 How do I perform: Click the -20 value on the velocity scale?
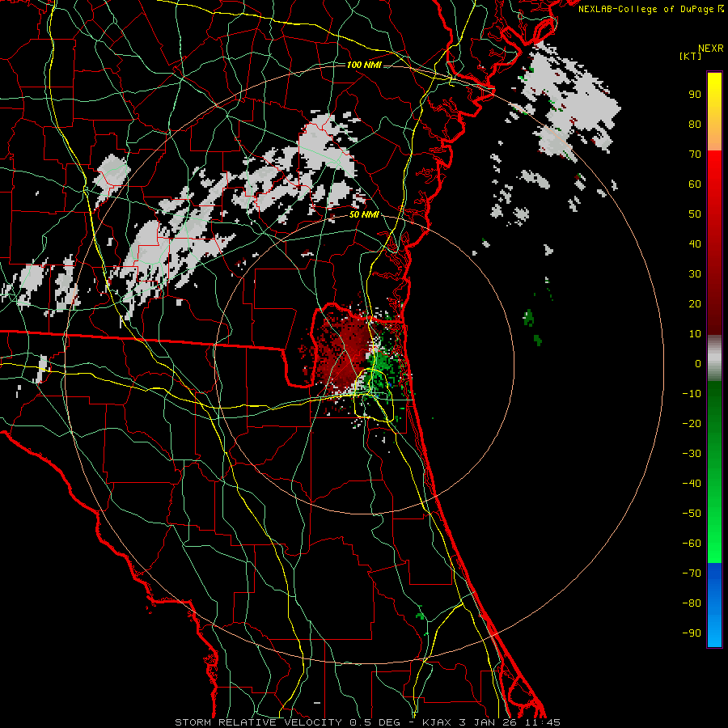[x=692, y=424]
